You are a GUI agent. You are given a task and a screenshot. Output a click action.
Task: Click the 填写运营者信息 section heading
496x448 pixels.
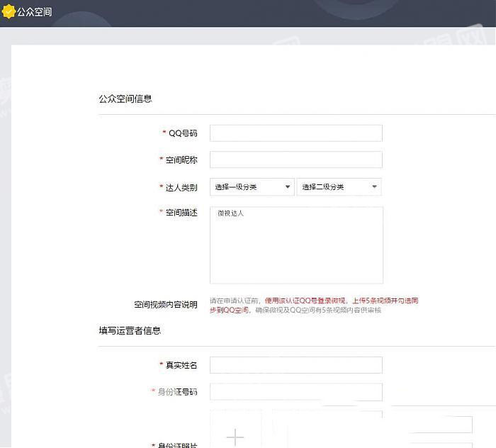pos(130,330)
